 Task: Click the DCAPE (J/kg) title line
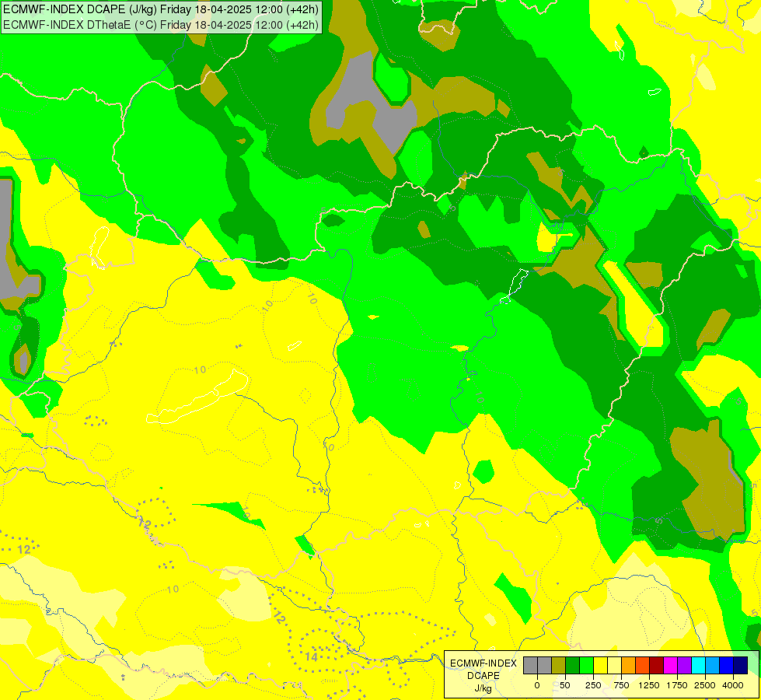click(161, 9)
